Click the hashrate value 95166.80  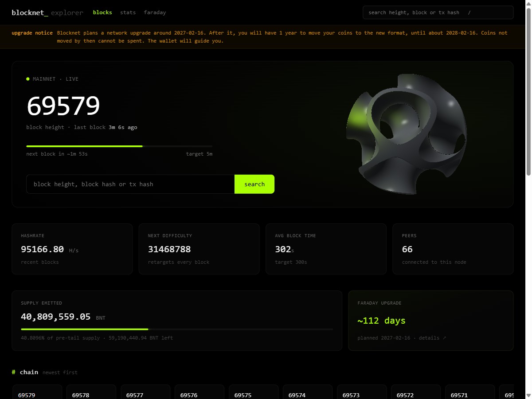(x=42, y=249)
